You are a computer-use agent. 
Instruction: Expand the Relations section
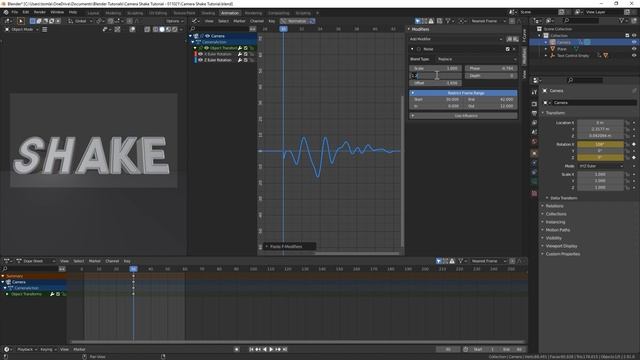click(554, 206)
